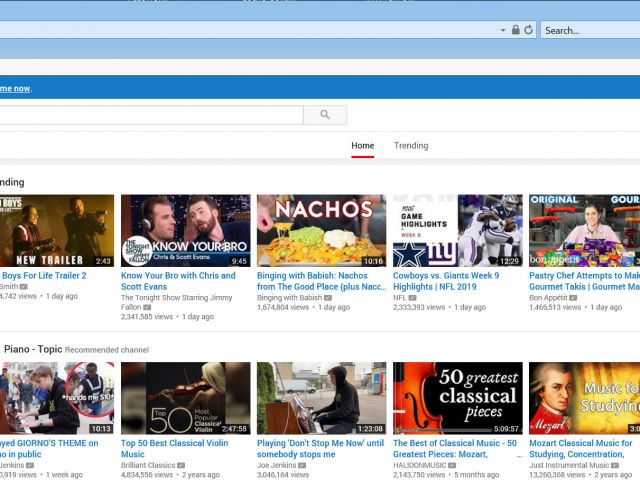640x480 pixels.
Task: Open the NFL channel link
Action: pyautogui.click(x=400, y=298)
